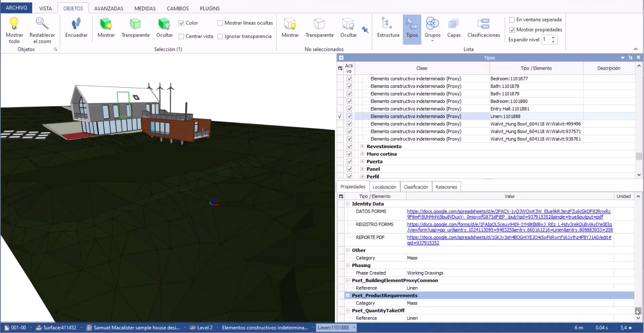Viewport: 644px width, 333px height.
Task: Increase Expandir nivel using the up stepper
Action: pos(553,38)
